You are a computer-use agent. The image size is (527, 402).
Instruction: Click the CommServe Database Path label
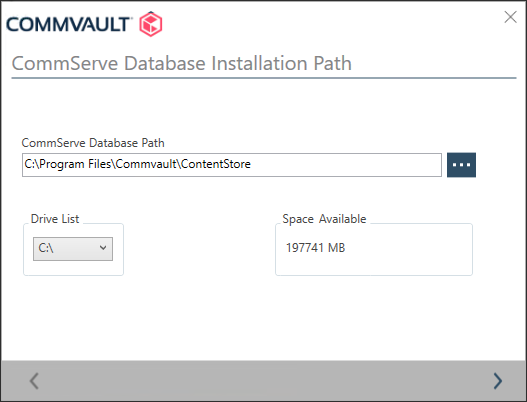pyautogui.click(x=93, y=143)
